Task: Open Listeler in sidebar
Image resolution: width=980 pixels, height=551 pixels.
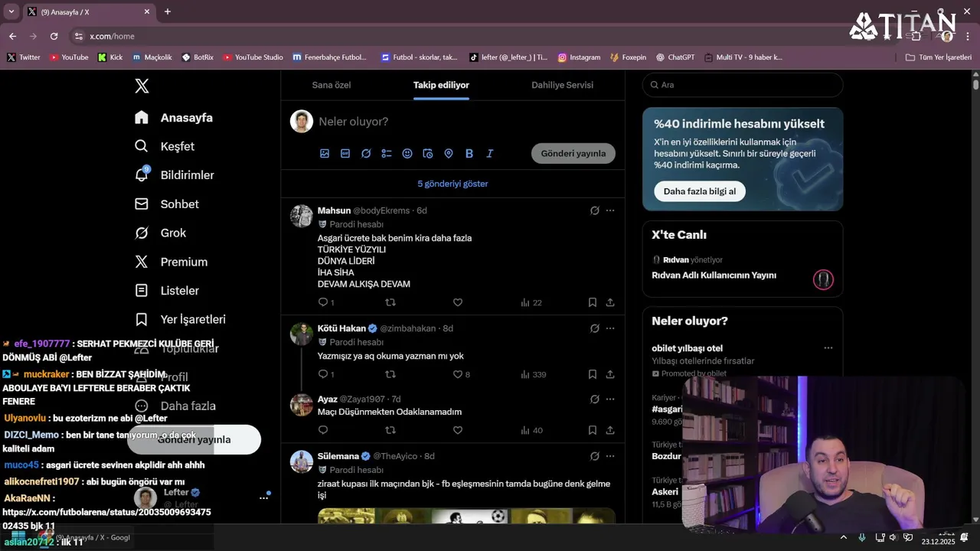Action: click(167, 291)
